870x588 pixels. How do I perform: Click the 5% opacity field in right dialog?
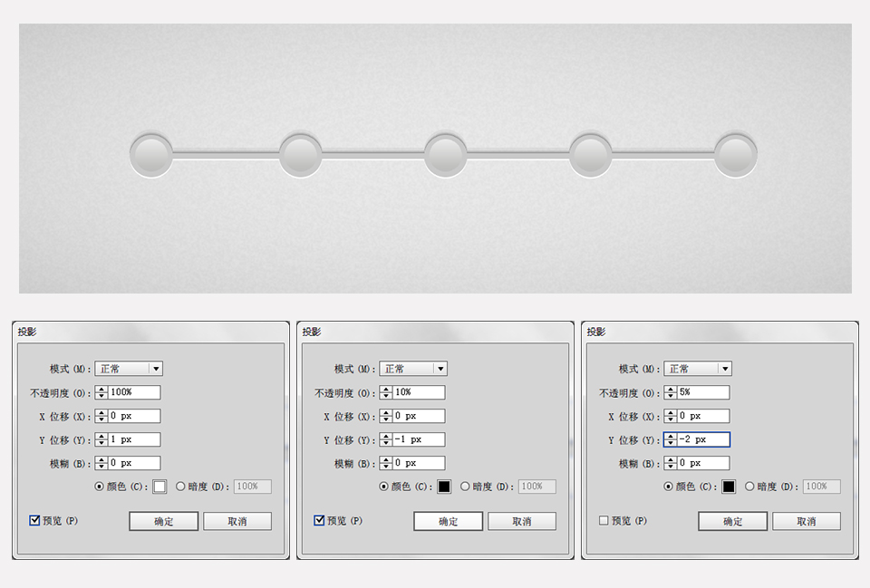coord(703,392)
